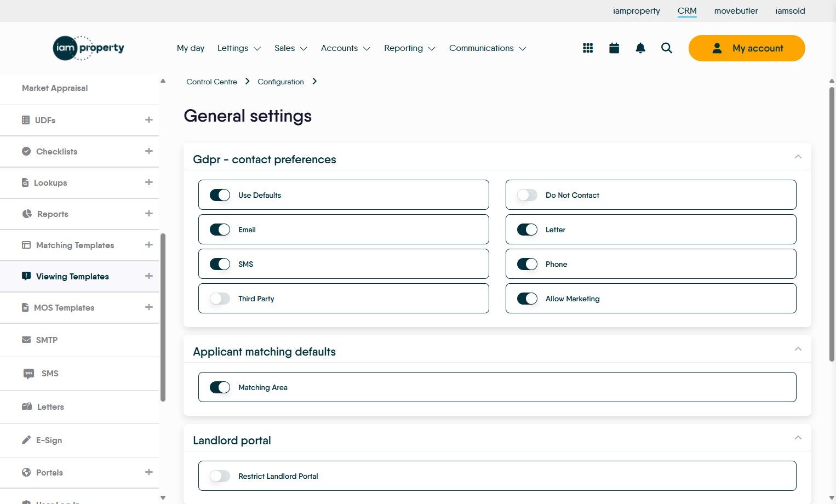This screenshot has height=504, width=836.
Task: Disable the Allow Marketing toggle
Action: 527,299
